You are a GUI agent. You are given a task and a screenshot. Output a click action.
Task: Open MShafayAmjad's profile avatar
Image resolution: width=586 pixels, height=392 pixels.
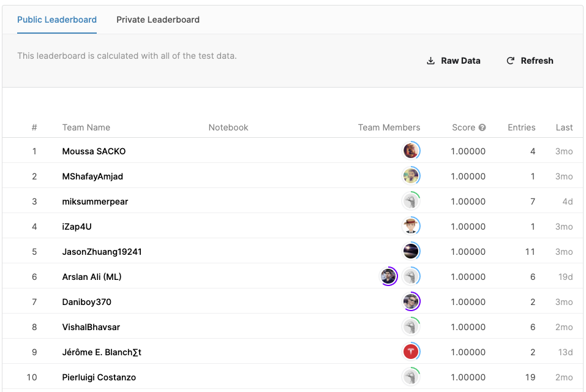point(411,176)
